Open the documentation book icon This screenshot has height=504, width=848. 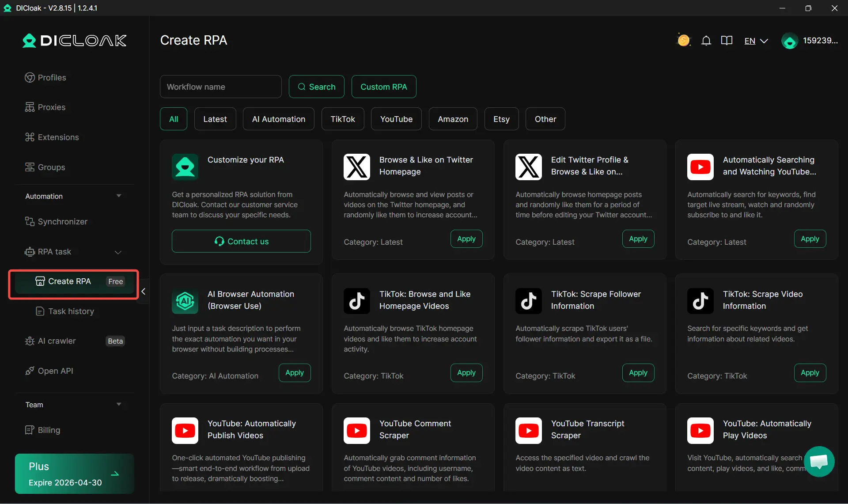tap(727, 41)
